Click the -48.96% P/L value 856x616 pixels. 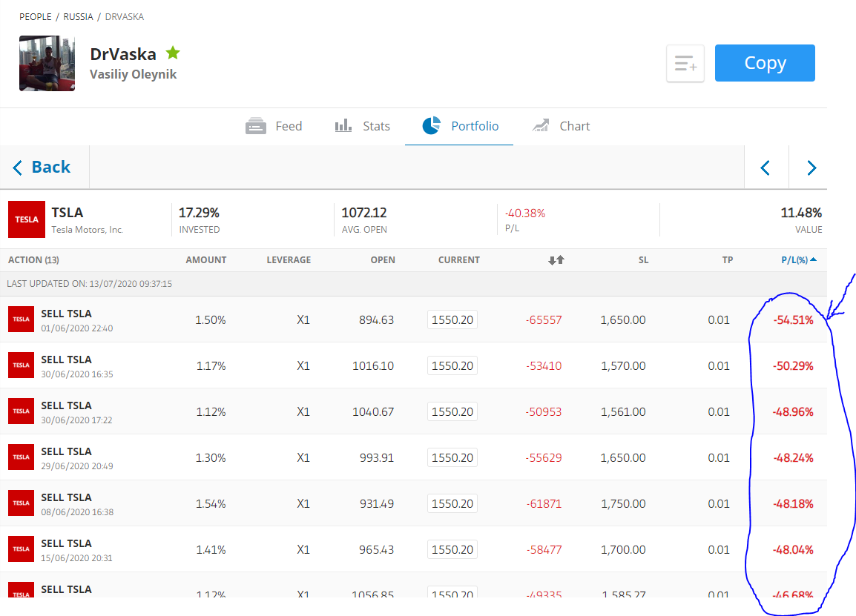point(793,411)
